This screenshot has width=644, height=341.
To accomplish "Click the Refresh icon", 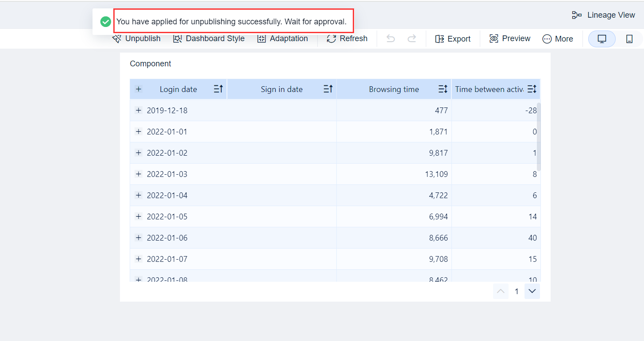I will click(x=332, y=39).
